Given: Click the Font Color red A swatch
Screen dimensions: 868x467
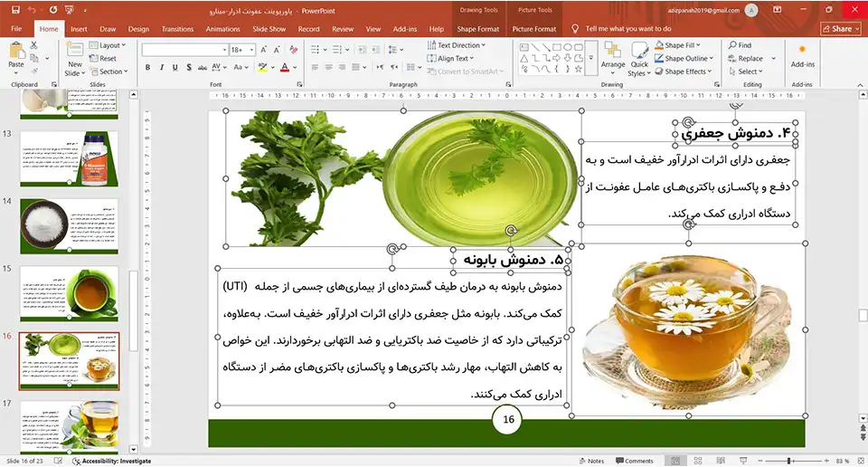Looking at the screenshot, I should coord(285,68).
